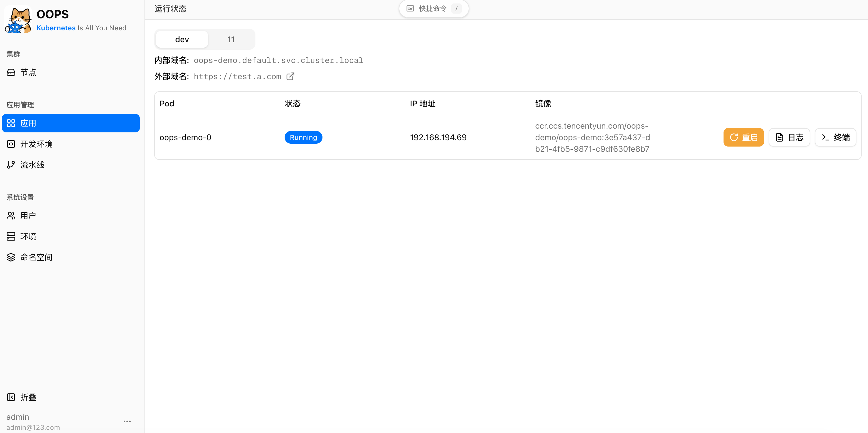This screenshot has height=433, width=868.
Task: Switch to the 11 environment tab
Action: 231,39
